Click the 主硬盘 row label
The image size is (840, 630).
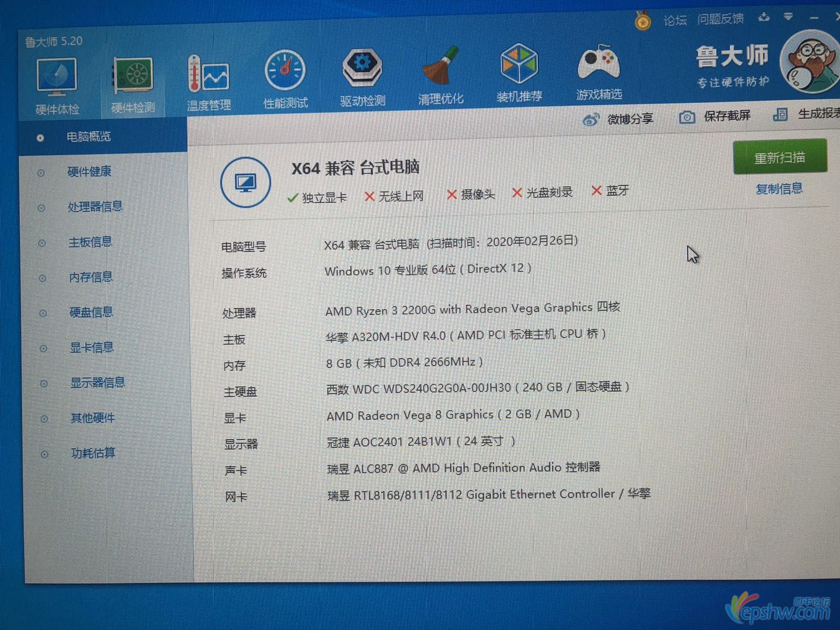(240, 392)
